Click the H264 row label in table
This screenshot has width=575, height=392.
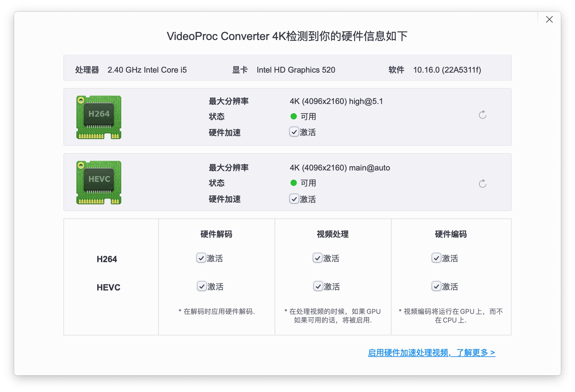pos(107,259)
